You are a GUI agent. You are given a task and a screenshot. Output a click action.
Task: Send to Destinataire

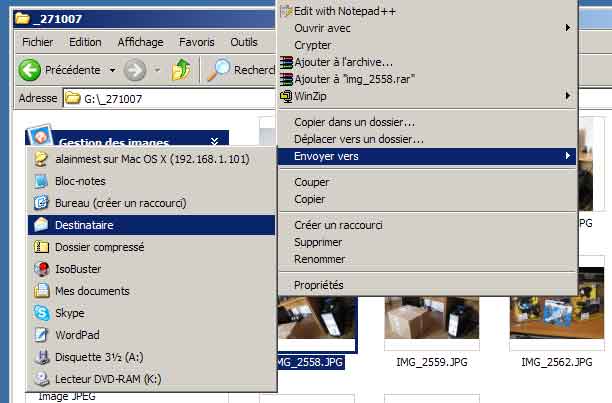[151, 225]
